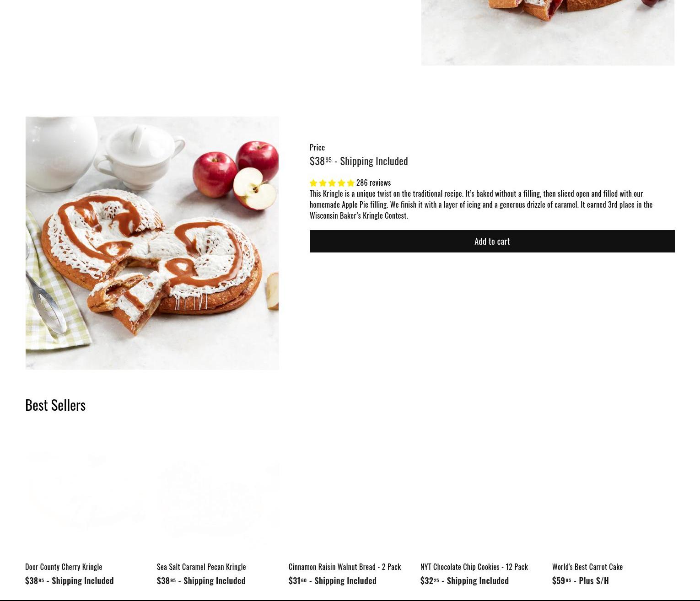Open Door County Cherry Kringle product
This screenshot has width=700, height=601.
point(64,567)
